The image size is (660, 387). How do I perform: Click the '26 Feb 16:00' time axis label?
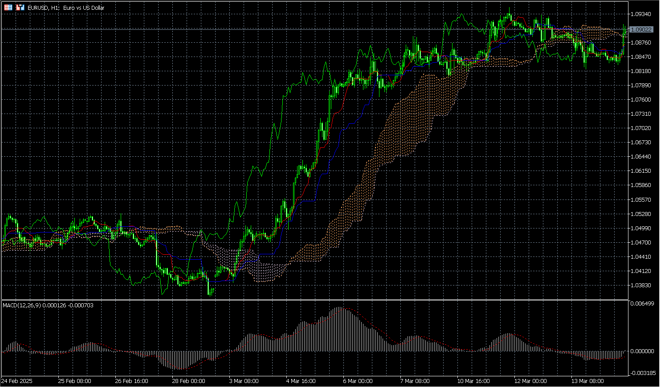tap(132, 381)
